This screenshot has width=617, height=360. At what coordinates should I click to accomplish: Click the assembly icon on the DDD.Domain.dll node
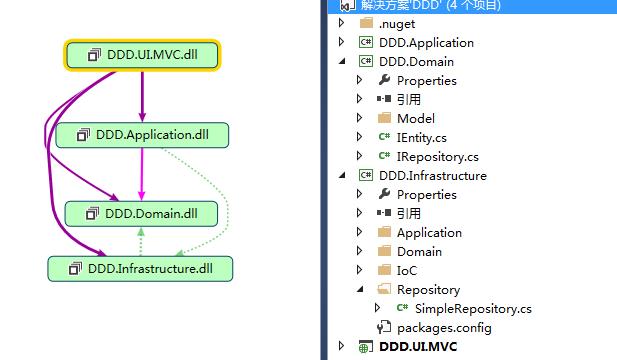(92, 214)
